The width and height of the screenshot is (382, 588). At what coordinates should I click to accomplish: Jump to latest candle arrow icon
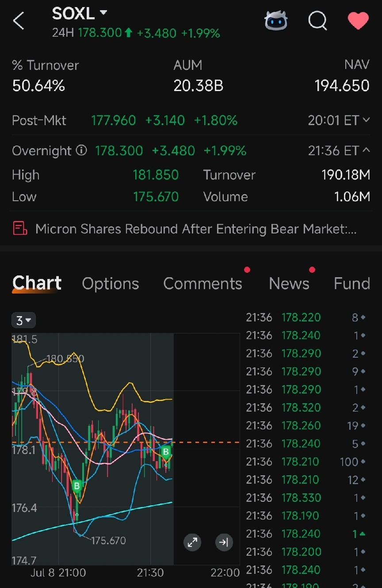[224, 542]
